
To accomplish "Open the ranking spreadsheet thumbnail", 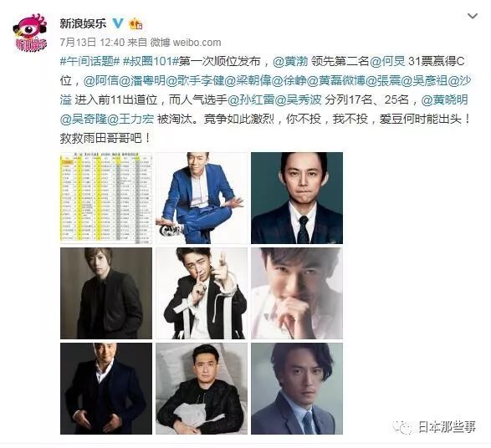I will [x=106, y=198].
